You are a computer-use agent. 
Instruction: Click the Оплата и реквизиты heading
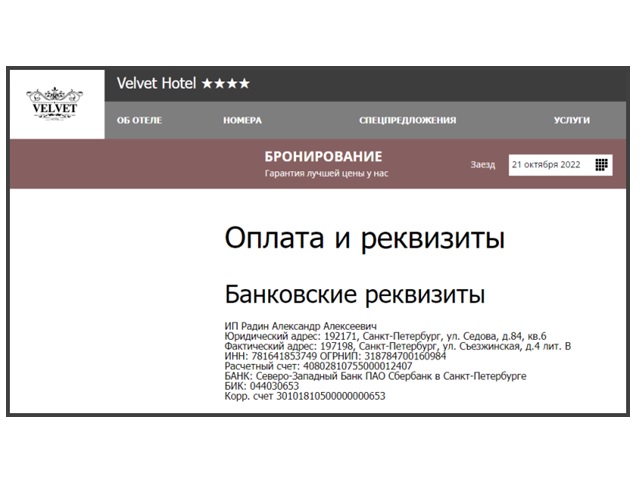coord(364,239)
